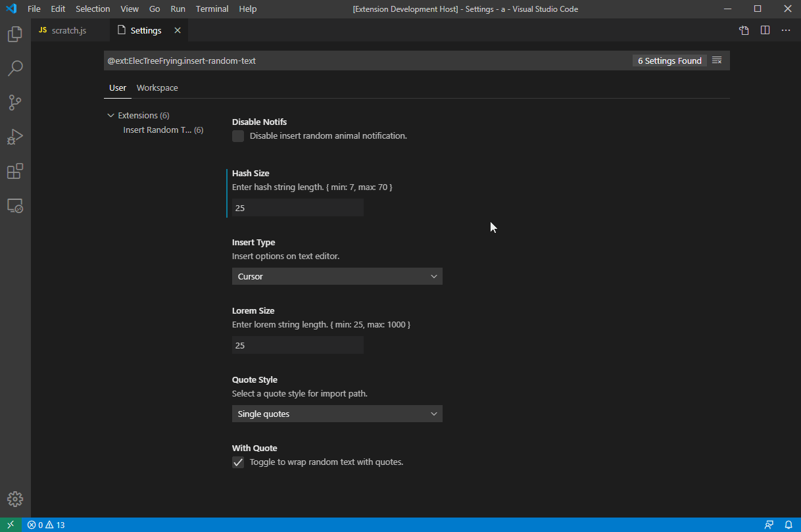This screenshot has height=532, width=801.
Task: Open the Selection menu
Action: click(93, 9)
